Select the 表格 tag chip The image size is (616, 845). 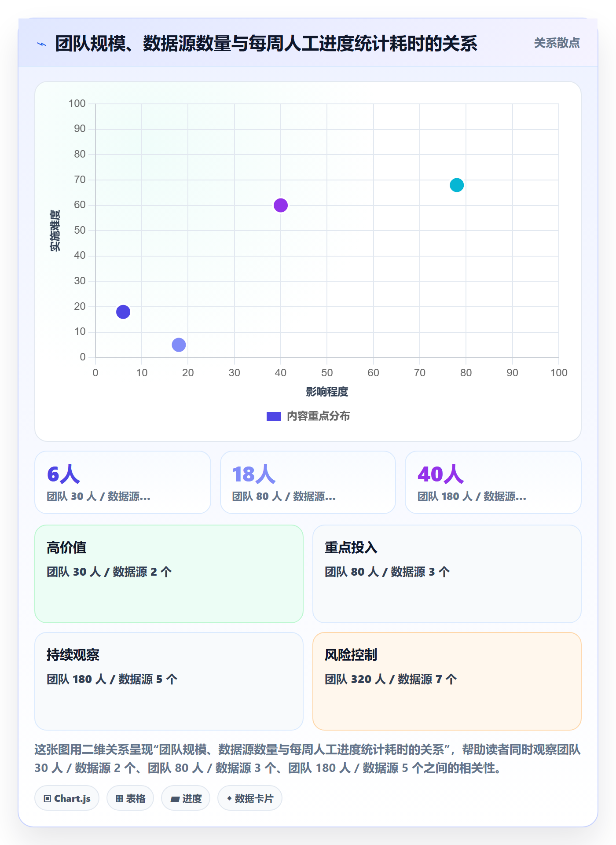(130, 798)
